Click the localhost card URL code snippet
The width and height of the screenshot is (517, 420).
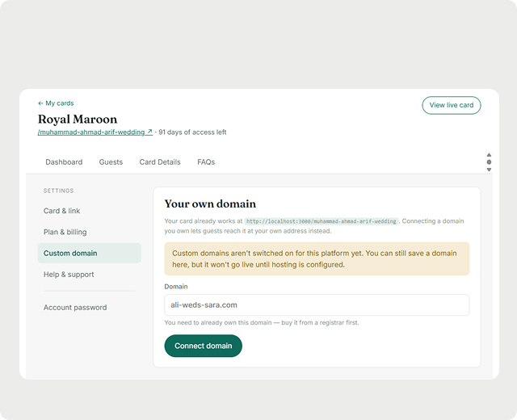[x=322, y=221]
